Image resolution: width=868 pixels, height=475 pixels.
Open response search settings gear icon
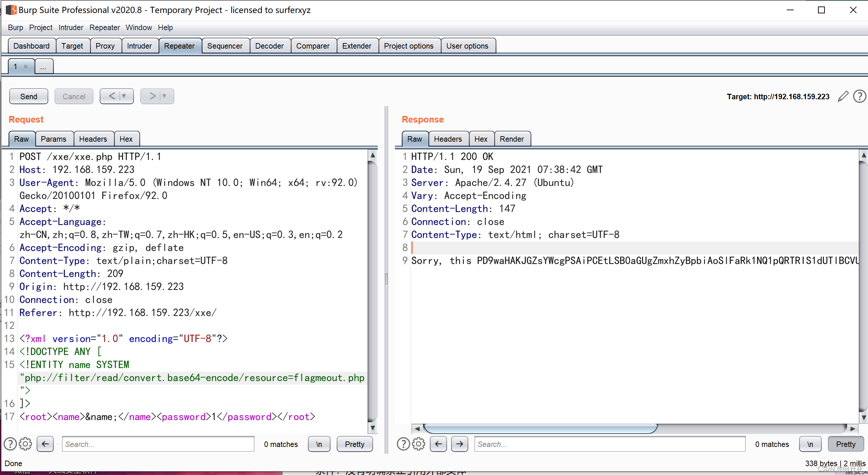(418, 444)
